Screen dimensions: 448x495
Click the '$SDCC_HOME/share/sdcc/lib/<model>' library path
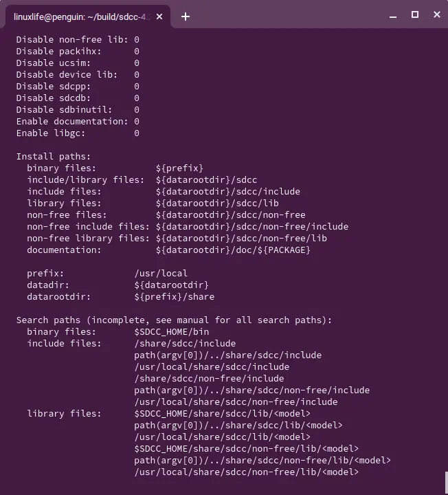(223, 413)
